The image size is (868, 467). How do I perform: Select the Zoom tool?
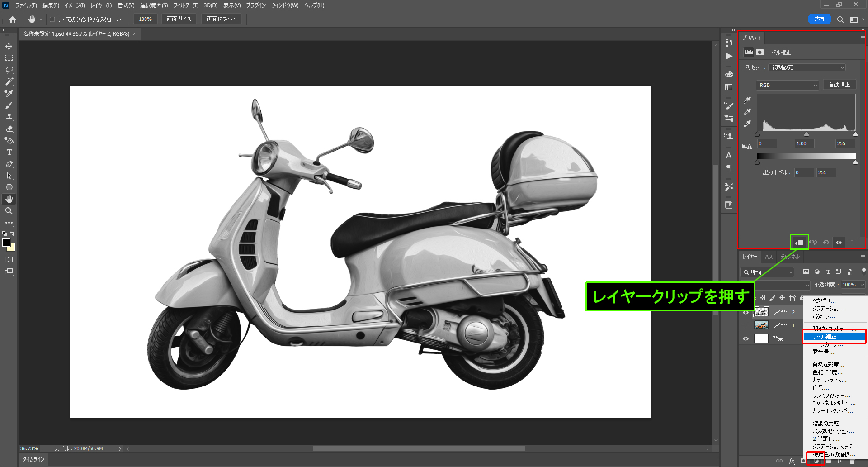point(9,211)
